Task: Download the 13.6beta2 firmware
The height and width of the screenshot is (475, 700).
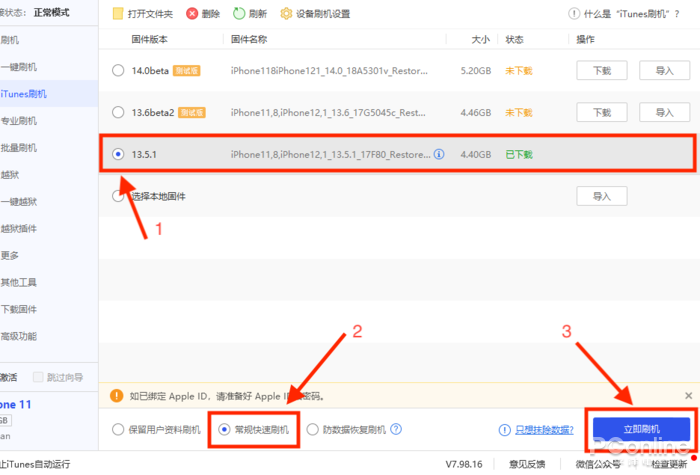Action: [x=602, y=112]
